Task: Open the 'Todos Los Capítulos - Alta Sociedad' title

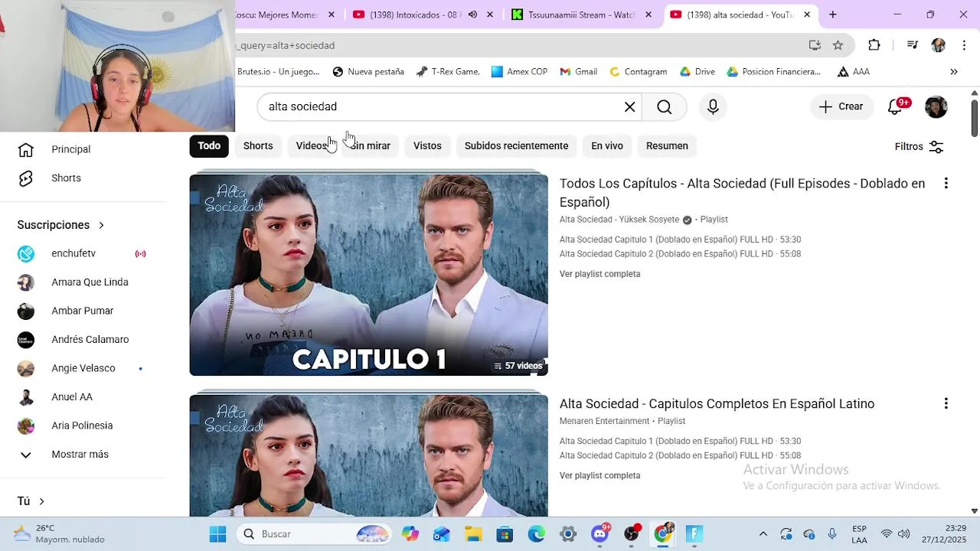Action: [x=742, y=193]
